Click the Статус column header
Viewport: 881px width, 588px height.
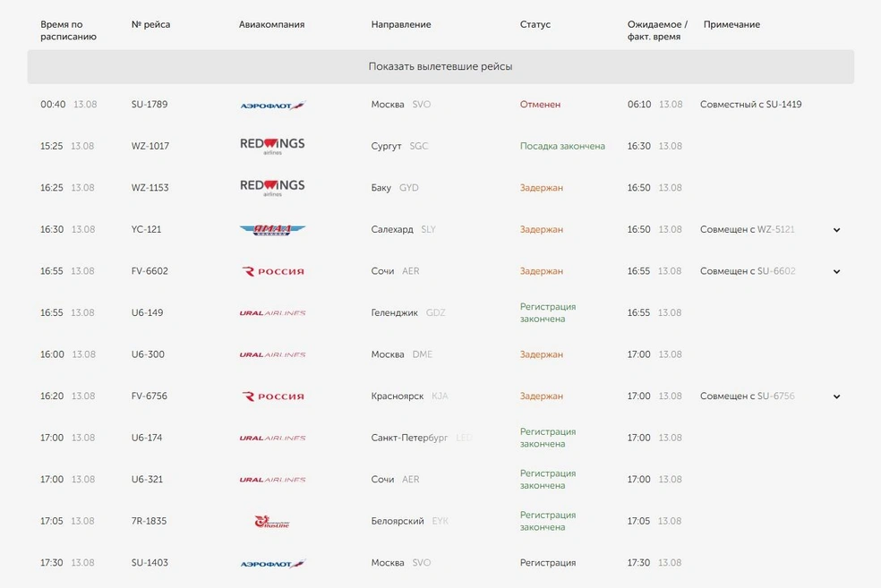(x=535, y=24)
